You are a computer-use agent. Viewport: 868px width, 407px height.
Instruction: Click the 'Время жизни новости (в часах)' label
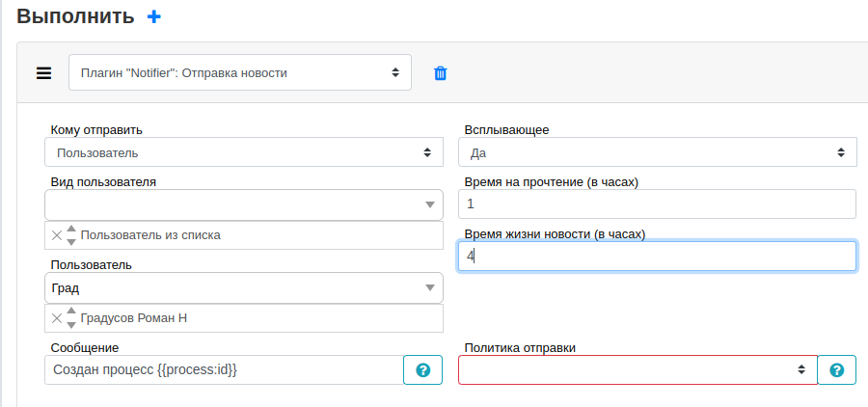pos(556,234)
